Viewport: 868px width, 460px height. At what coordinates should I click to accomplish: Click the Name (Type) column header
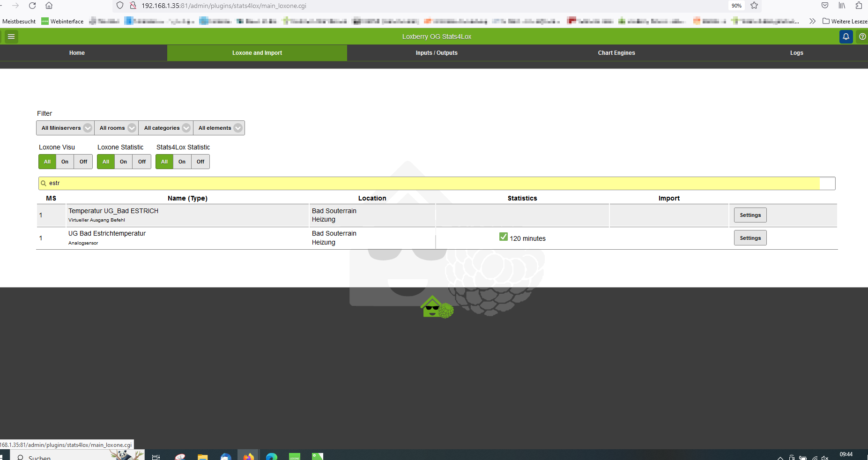187,198
